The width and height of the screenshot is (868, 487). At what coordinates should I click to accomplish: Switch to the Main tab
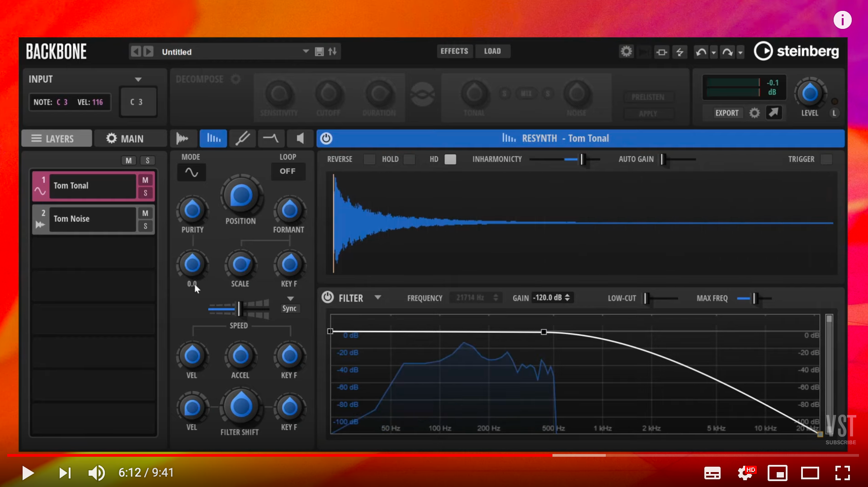pos(131,138)
